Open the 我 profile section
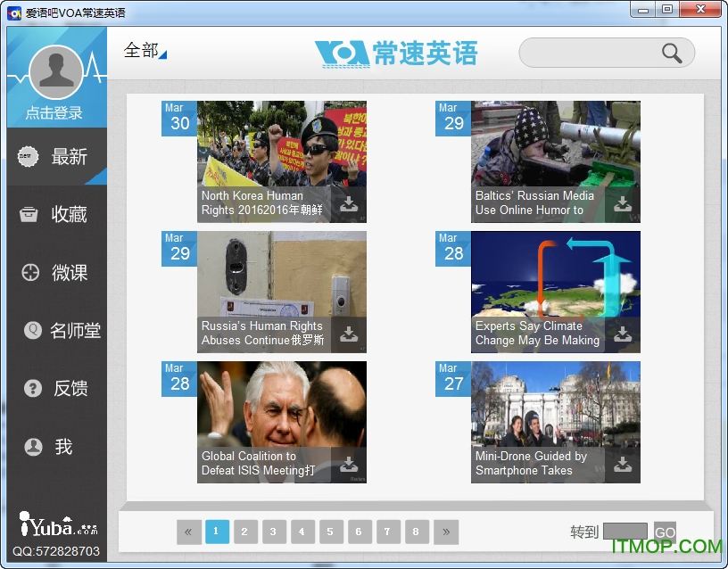Viewport: 728px width, 569px height. click(x=57, y=447)
